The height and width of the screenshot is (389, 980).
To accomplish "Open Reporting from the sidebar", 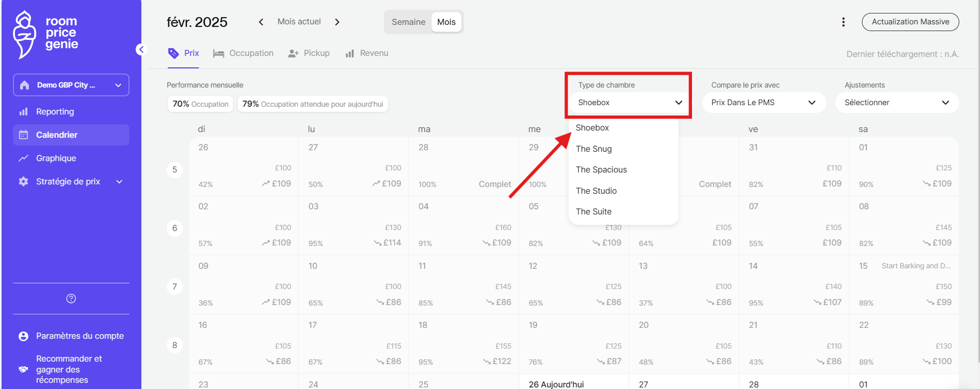I will click(x=55, y=111).
